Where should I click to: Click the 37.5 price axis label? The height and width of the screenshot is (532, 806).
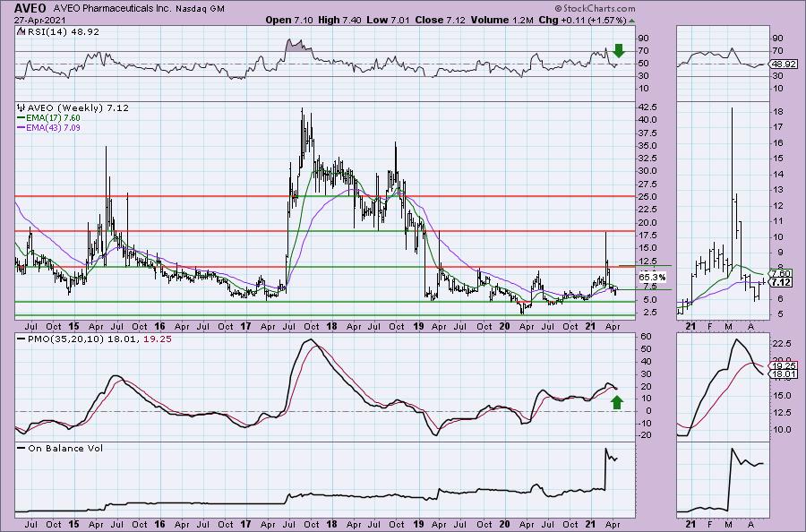pyautogui.click(x=647, y=133)
